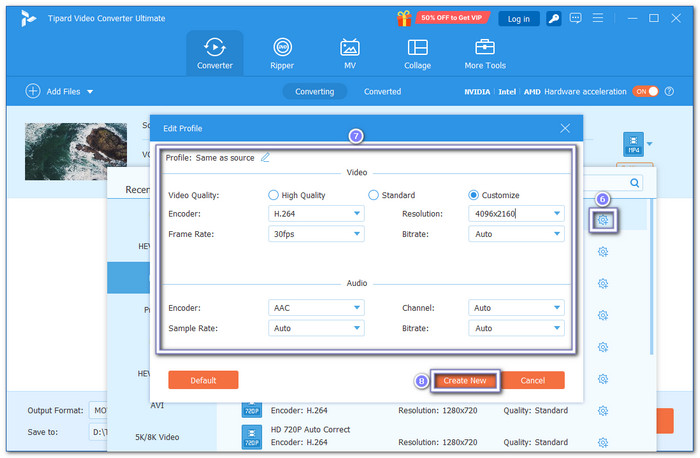Click the Default button
This screenshot has height=458, width=700.
tap(203, 380)
